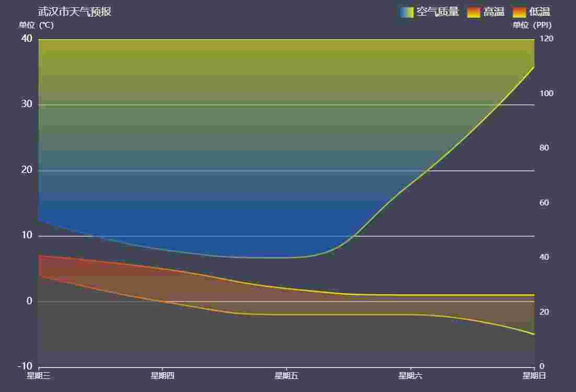The height and width of the screenshot is (392, 576).
Task: Choose the 星期六 x-axis label
Action: tap(410, 375)
